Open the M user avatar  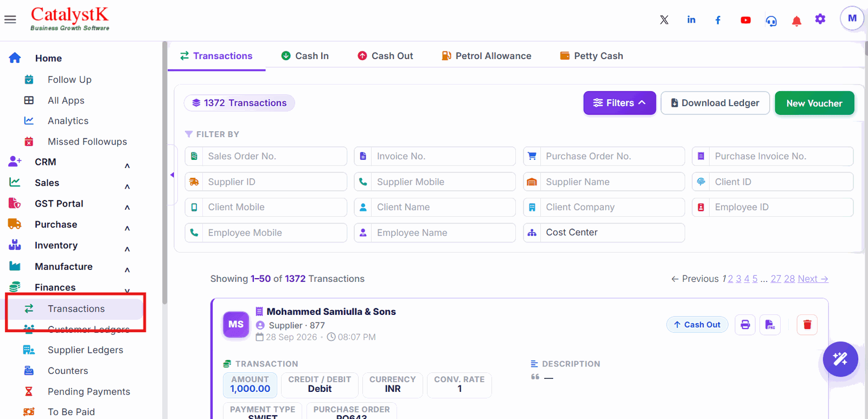pyautogui.click(x=852, y=18)
